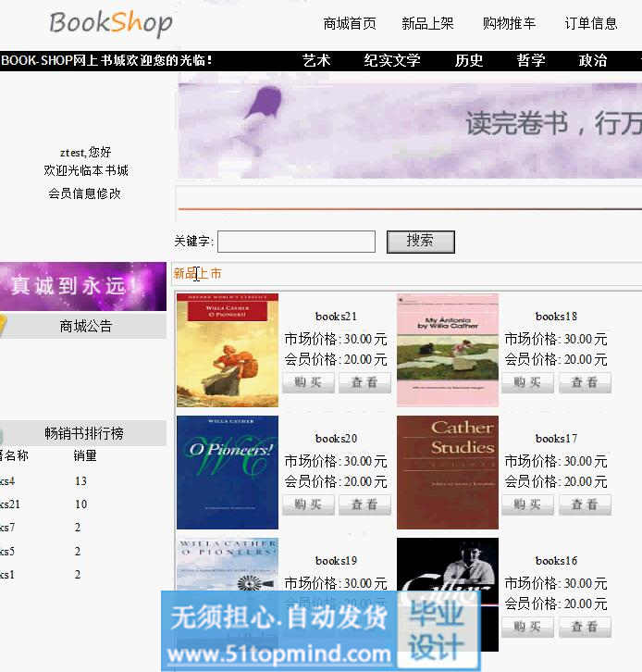Buy books17 with 购买 button
Screen dimensions: 642x672
point(528,504)
